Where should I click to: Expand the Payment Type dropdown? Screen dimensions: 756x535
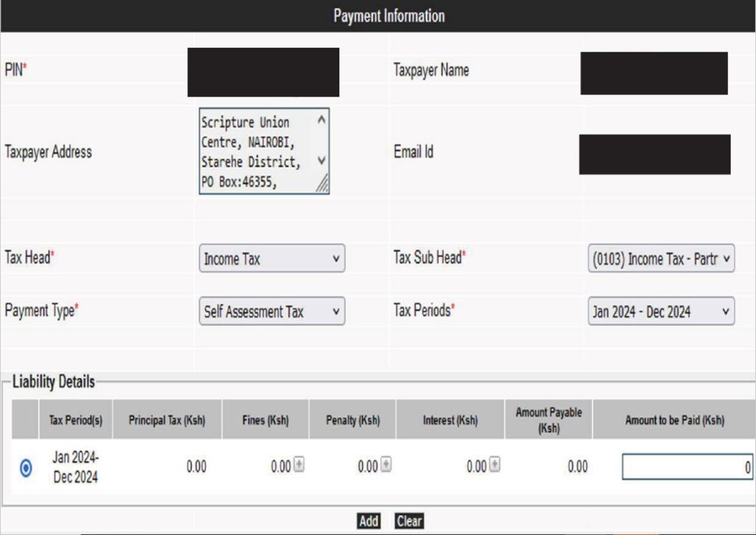(272, 311)
